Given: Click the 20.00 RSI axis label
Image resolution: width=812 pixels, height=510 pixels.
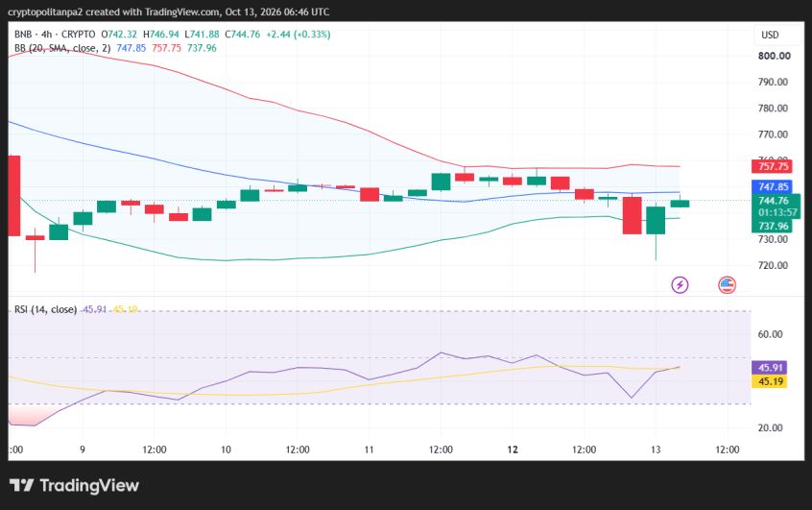Looking at the screenshot, I should click(x=770, y=427).
